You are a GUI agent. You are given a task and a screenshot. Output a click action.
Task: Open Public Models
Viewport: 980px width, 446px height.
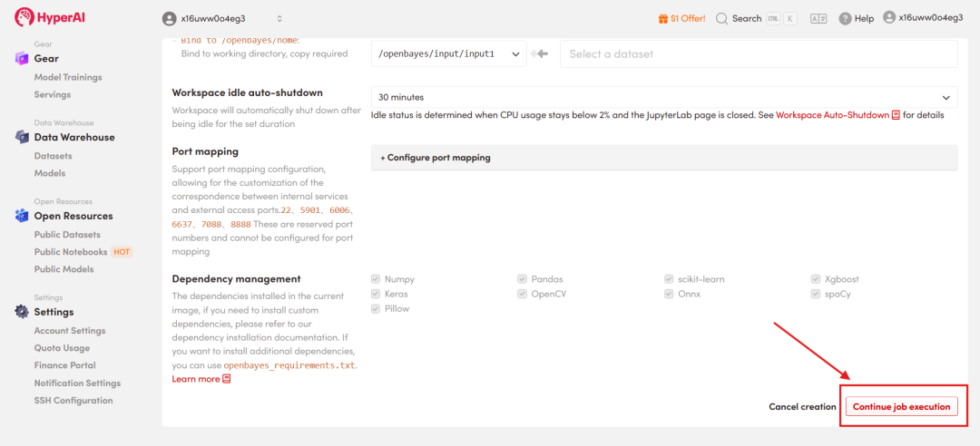point(64,269)
